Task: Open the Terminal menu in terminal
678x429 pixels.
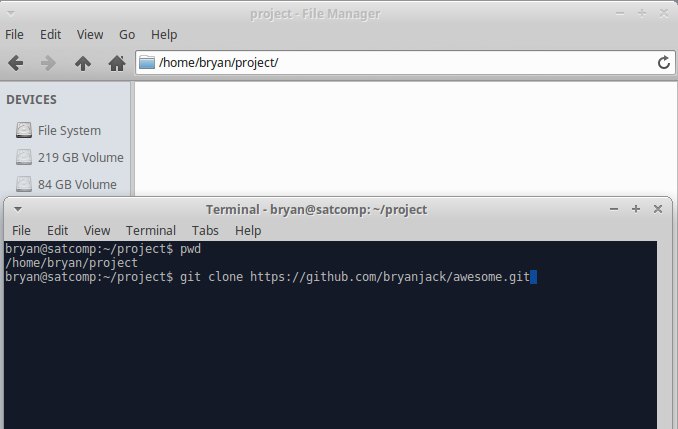Action: (151, 231)
